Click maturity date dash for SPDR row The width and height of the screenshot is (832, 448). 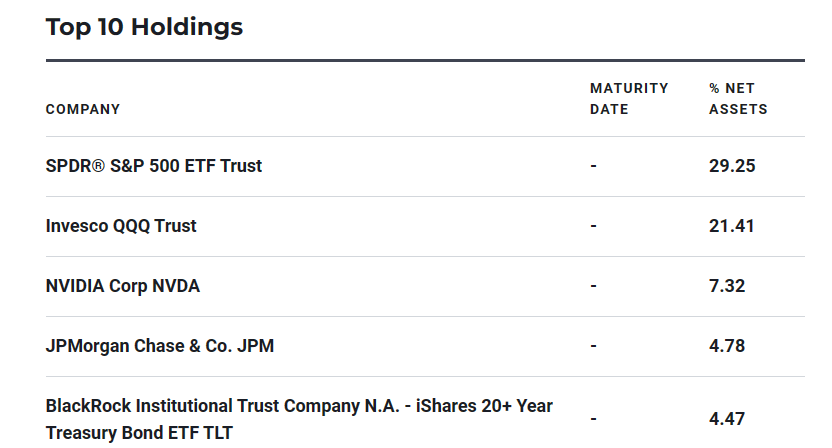(593, 166)
